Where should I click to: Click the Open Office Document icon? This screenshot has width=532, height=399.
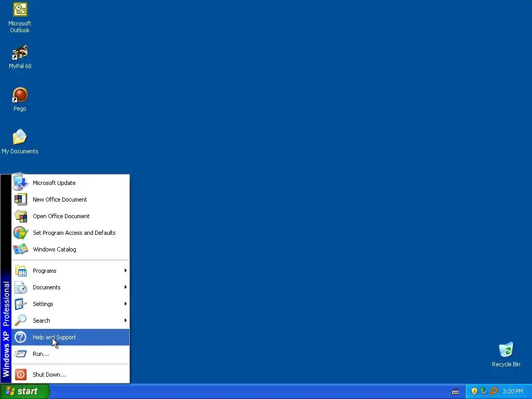click(x=20, y=216)
